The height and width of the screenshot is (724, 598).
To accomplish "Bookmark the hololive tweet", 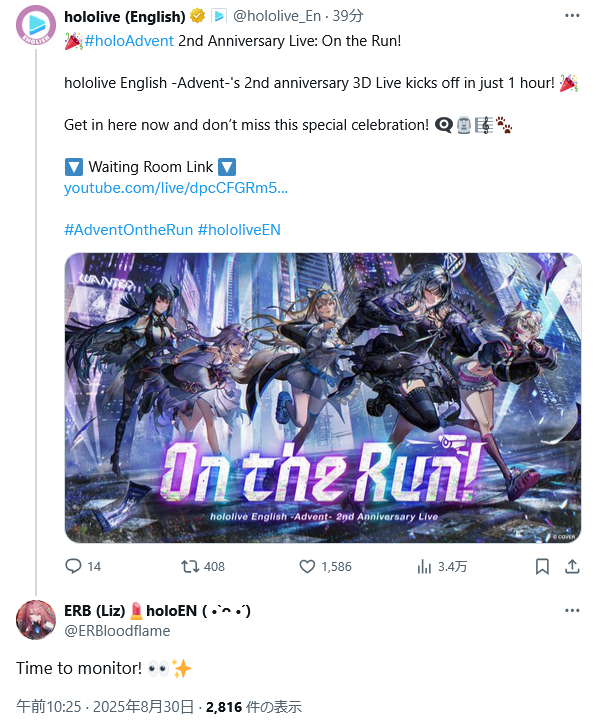I will 542,566.
